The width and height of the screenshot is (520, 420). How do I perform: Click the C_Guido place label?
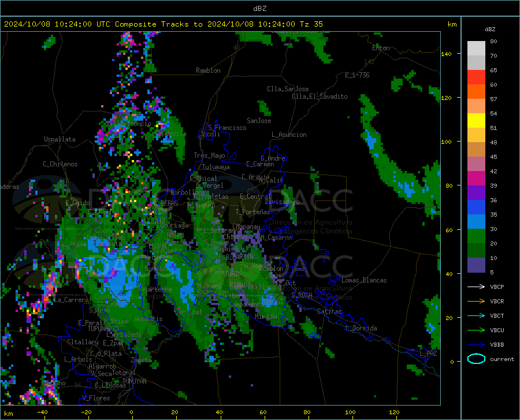pyautogui.click(x=77, y=203)
